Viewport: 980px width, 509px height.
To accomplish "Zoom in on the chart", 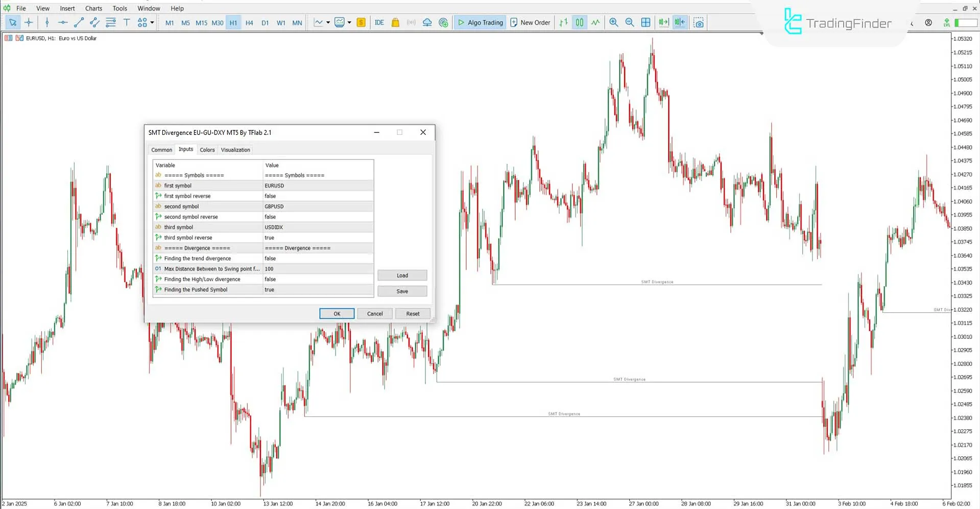I will [614, 22].
